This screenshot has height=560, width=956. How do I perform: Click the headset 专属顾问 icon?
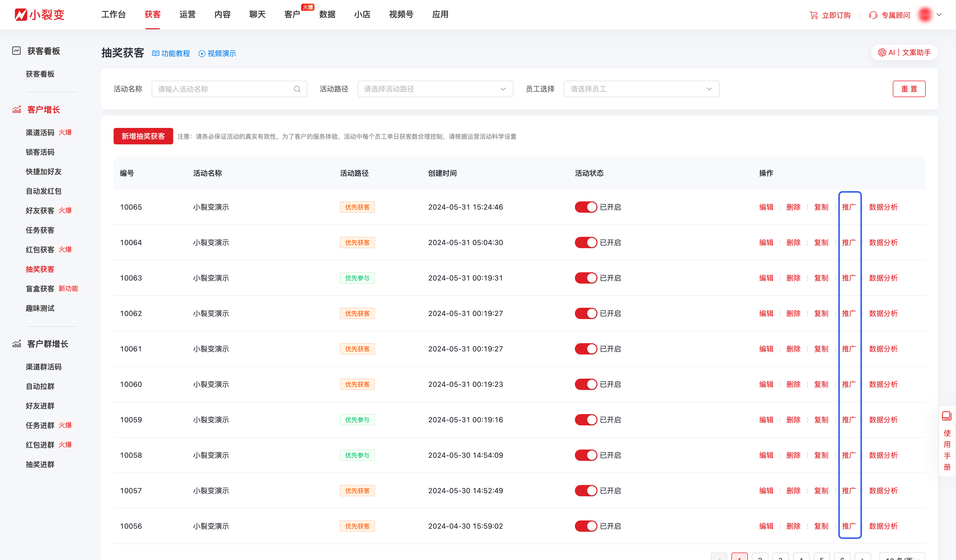(873, 15)
